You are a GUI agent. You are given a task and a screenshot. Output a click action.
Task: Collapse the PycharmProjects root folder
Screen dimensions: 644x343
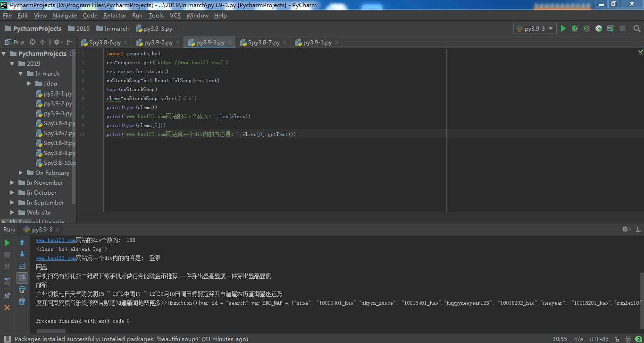coord(4,54)
